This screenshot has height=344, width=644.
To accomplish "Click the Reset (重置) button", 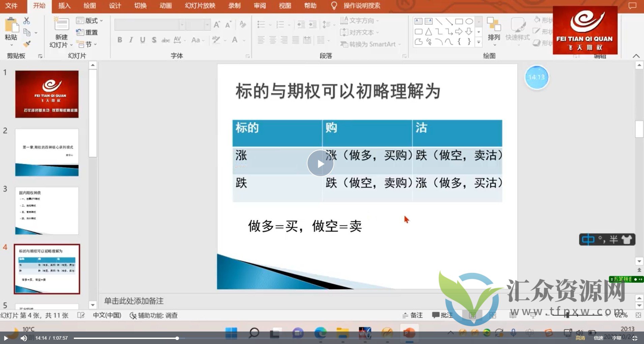I will [87, 32].
